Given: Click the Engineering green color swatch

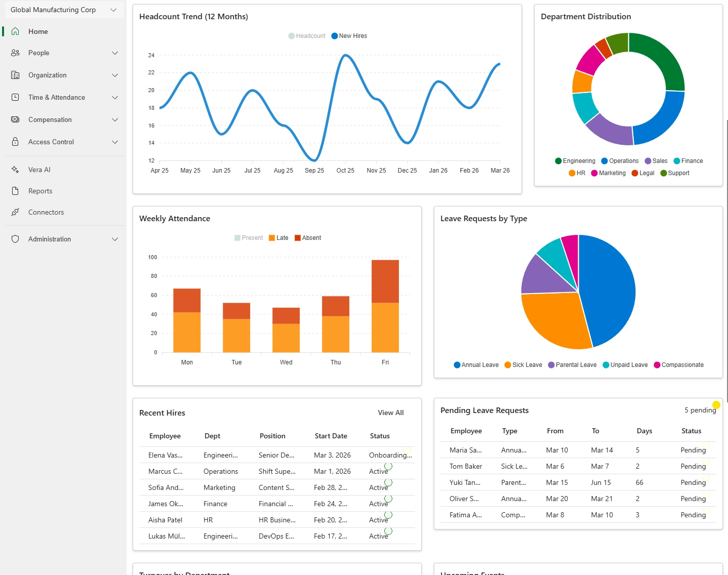Looking at the screenshot, I should click(x=558, y=160).
